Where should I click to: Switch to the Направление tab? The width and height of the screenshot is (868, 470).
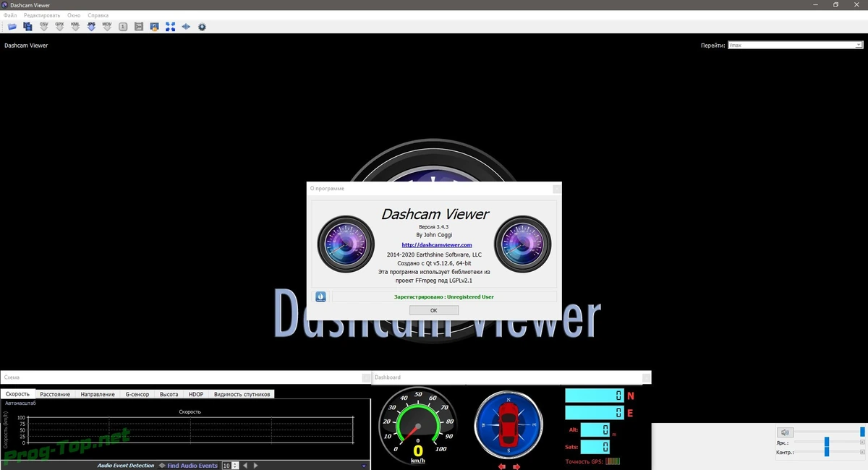click(x=97, y=394)
